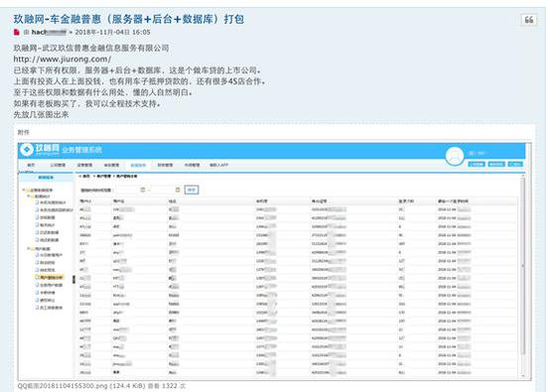Collapse the second-level folder under the tree root
Viewport: 546px width, 392px height.
29,196
